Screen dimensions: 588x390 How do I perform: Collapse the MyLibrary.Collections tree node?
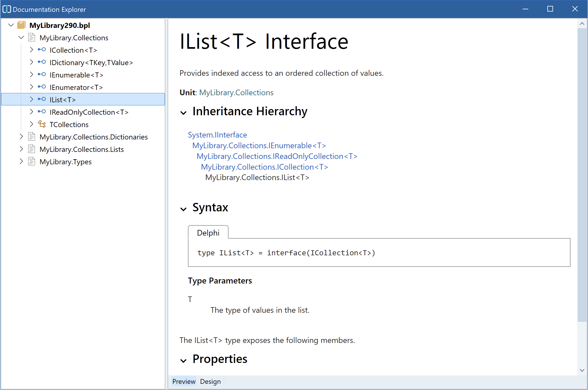pos(21,37)
